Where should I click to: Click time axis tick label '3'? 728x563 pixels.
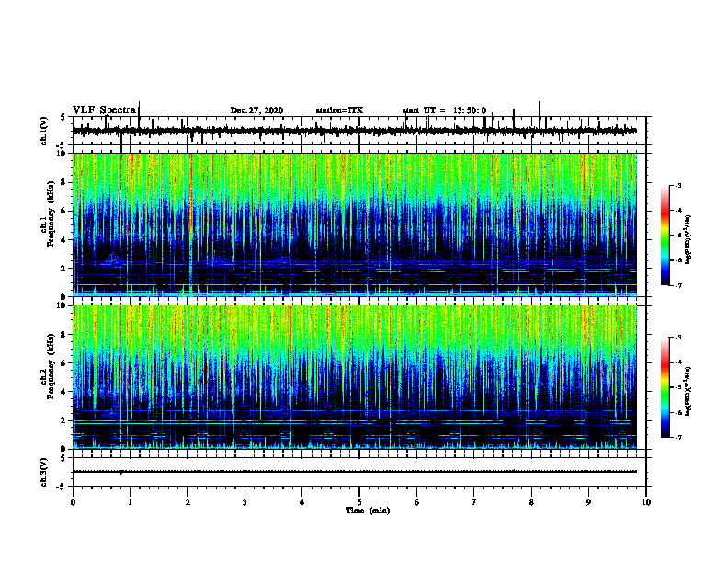click(245, 502)
